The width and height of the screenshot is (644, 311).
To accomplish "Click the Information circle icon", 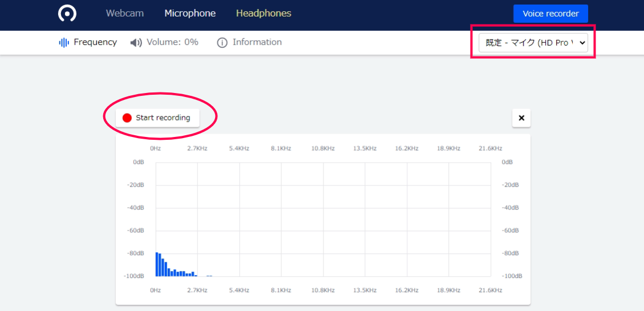I will (222, 43).
